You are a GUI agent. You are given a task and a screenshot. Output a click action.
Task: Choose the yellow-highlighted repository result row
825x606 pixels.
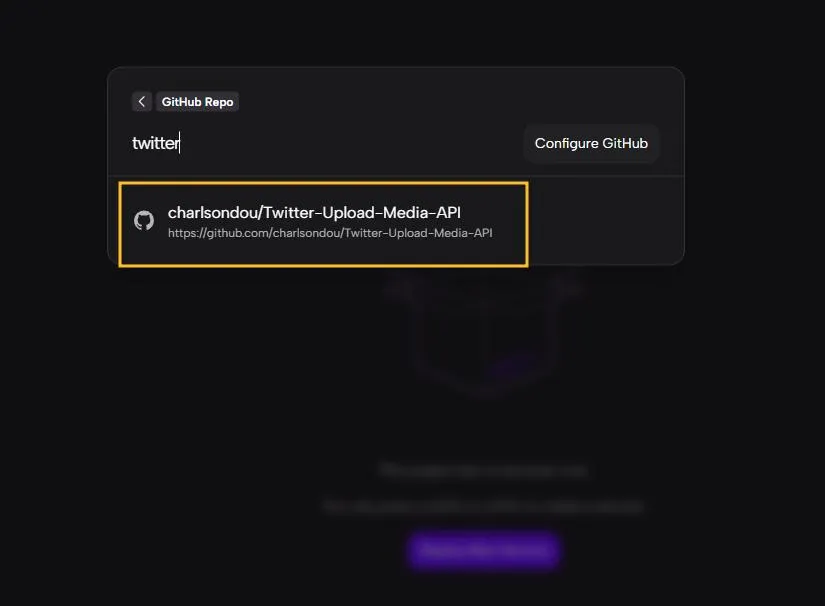323,224
